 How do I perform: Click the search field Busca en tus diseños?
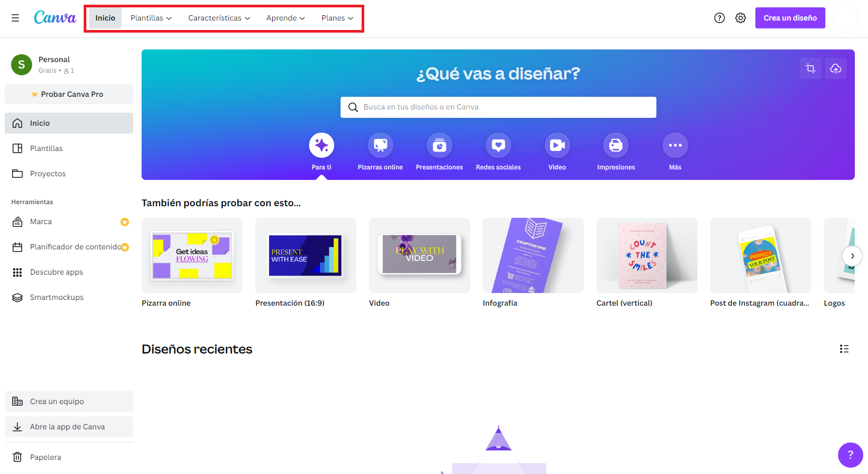coord(498,107)
